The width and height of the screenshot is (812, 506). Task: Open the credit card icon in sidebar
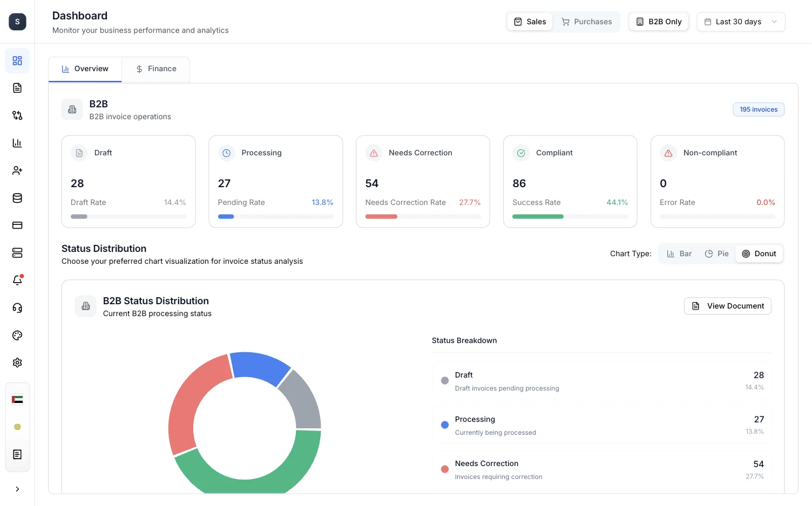[x=17, y=225]
